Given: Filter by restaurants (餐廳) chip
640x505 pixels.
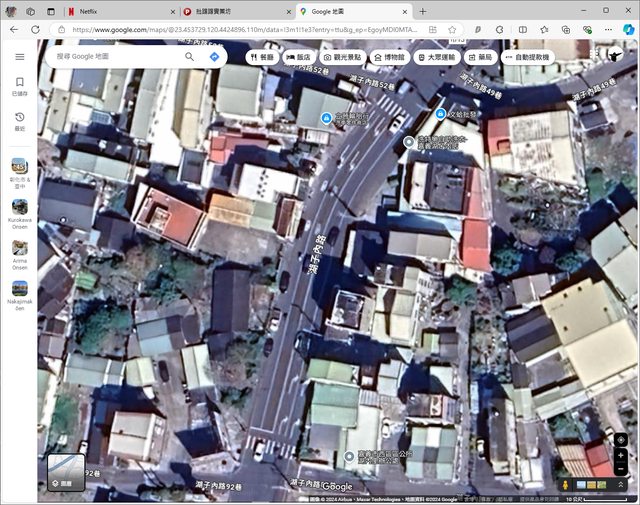Looking at the screenshot, I should coord(260,58).
